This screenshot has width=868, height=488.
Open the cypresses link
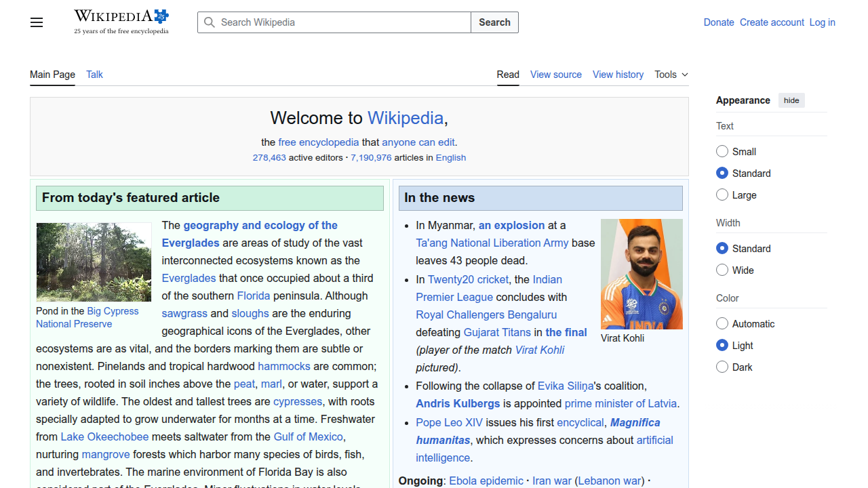click(298, 401)
